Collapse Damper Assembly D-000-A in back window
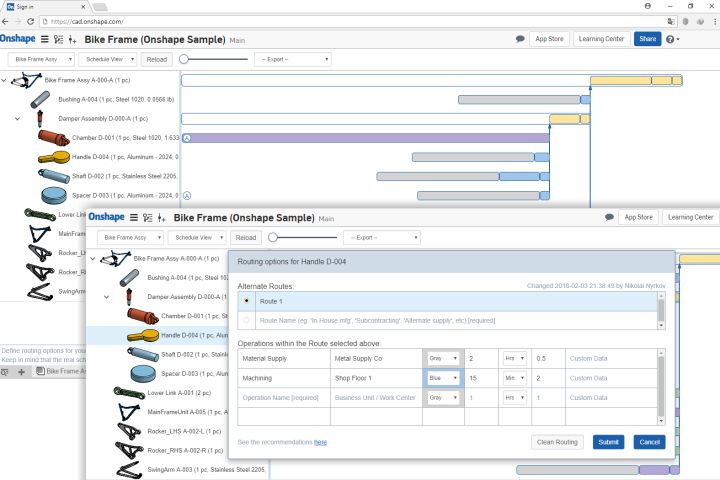 click(17, 119)
